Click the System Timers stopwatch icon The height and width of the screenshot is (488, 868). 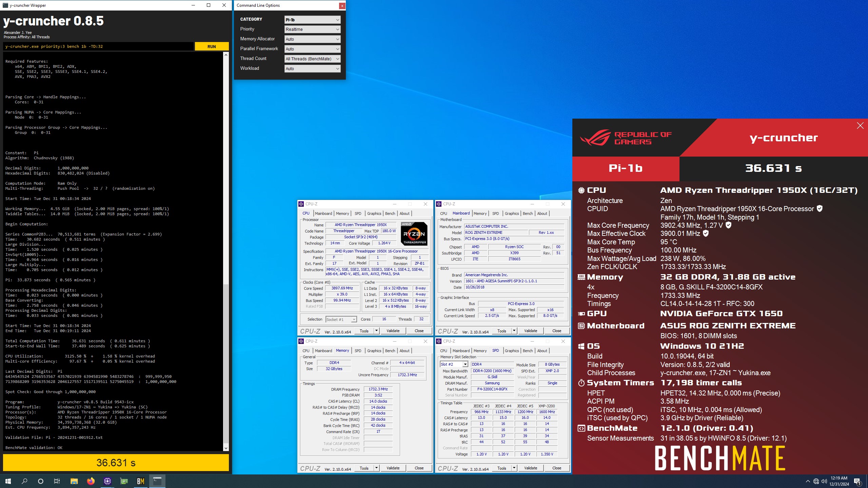point(581,383)
